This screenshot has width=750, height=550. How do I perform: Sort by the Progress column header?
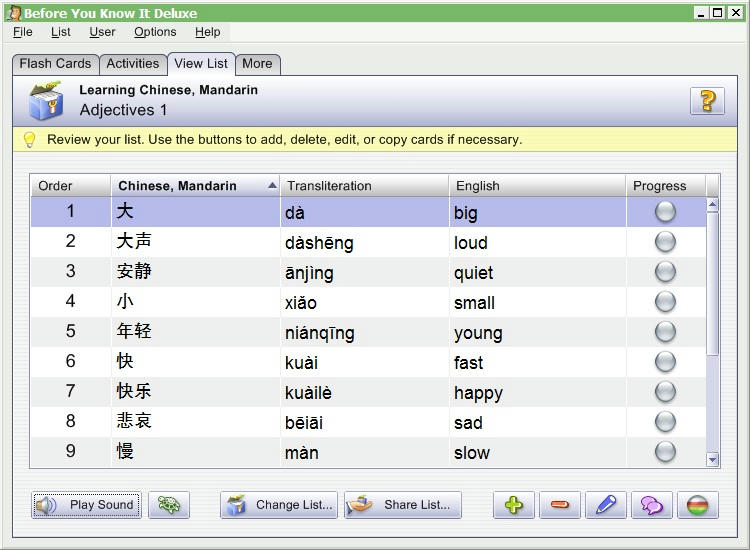[x=666, y=186]
